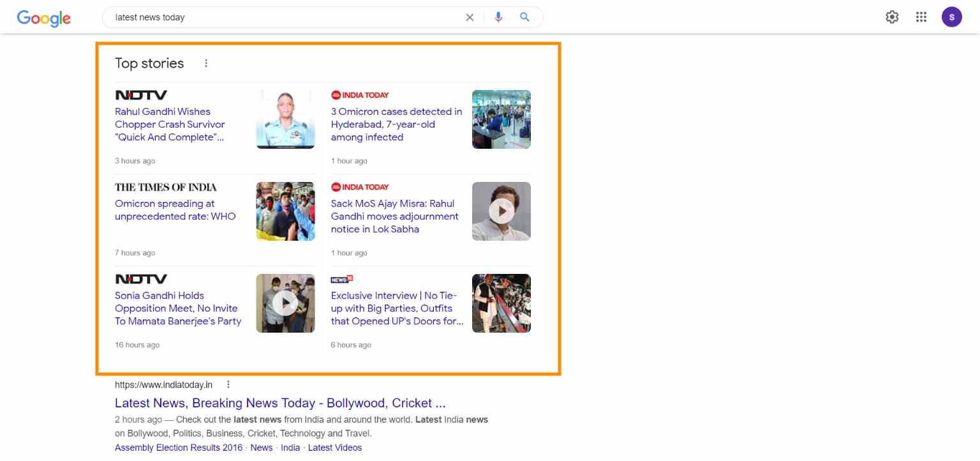This screenshot has height=461, width=980.
Task: Click the signed-in profile avatar
Action: coord(951,17)
